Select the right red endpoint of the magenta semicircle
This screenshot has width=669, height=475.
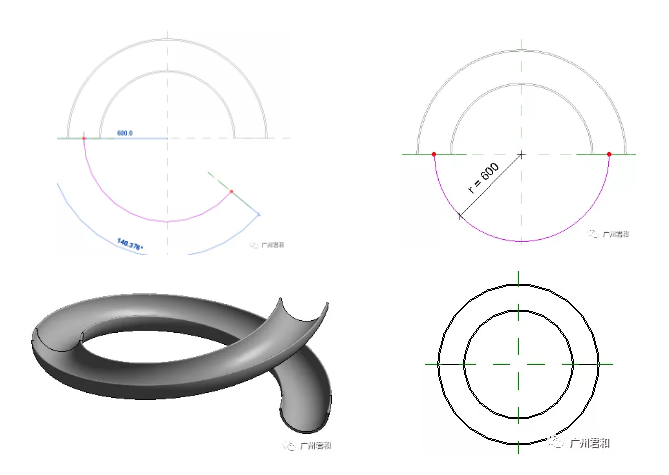(609, 154)
